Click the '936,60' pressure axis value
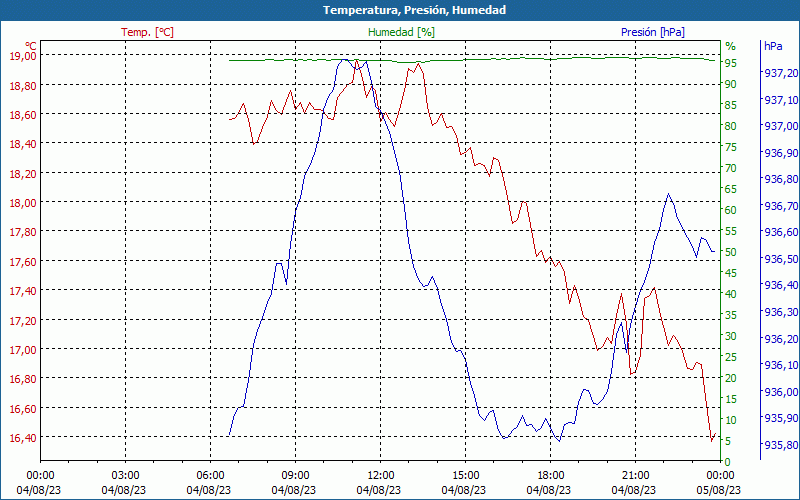Viewport: 800px width, 500px height. tap(781, 233)
